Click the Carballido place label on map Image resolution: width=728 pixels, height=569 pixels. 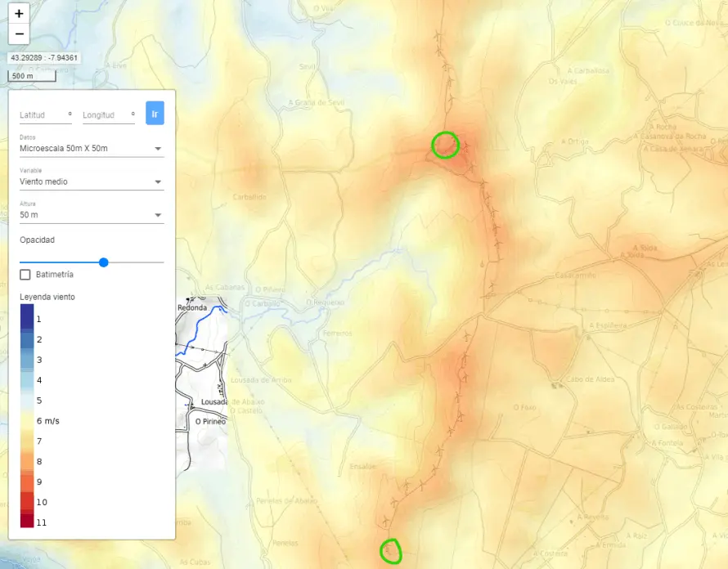[x=249, y=197]
